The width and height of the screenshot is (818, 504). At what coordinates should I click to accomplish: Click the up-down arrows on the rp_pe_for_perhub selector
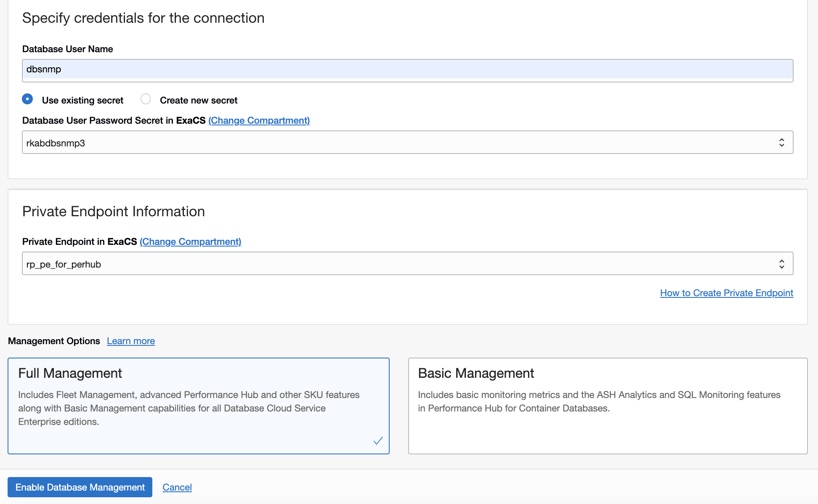click(x=781, y=264)
